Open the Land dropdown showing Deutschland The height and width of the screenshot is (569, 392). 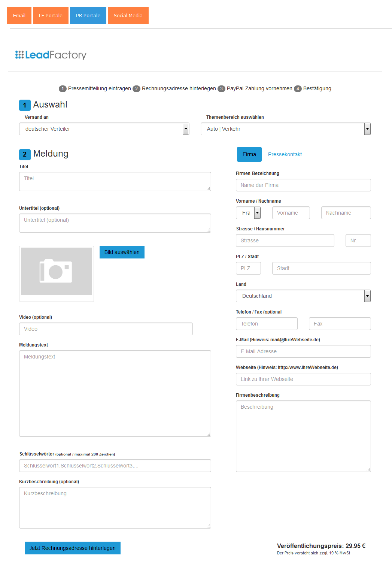click(x=303, y=296)
